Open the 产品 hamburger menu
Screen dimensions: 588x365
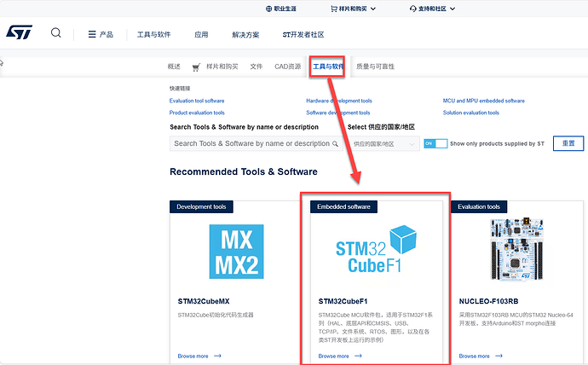(101, 34)
